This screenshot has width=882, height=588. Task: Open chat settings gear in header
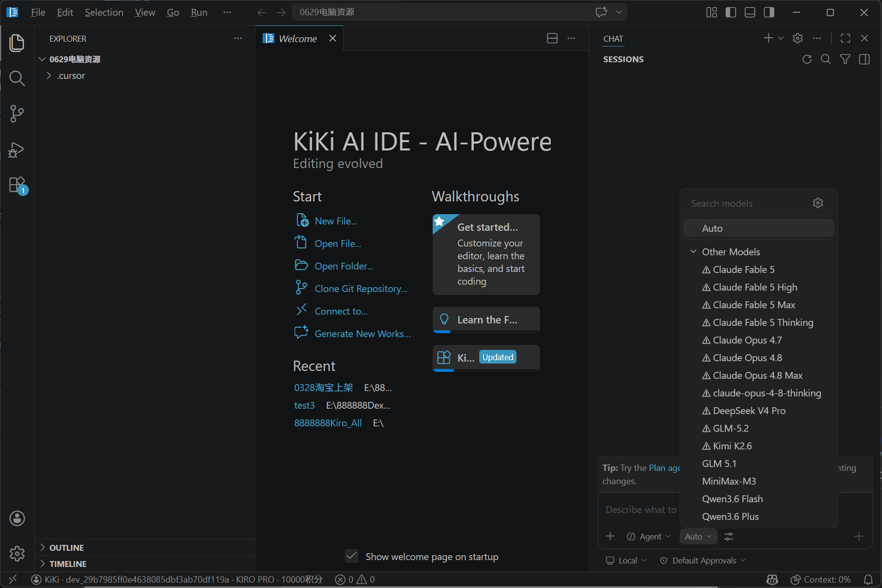click(x=798, y=38)
